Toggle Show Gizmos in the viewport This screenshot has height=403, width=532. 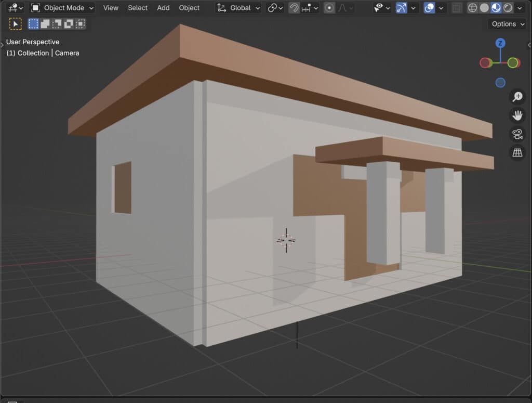(x=401, y=8)
